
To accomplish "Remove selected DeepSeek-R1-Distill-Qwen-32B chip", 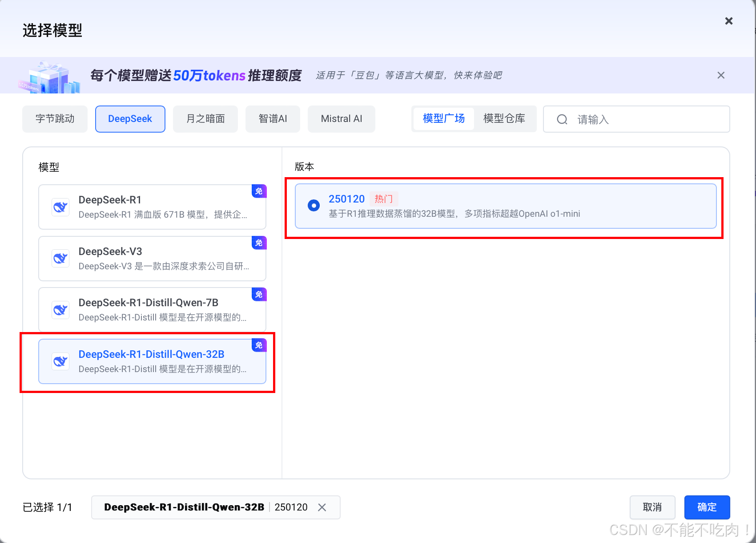I will pos(322,507).
